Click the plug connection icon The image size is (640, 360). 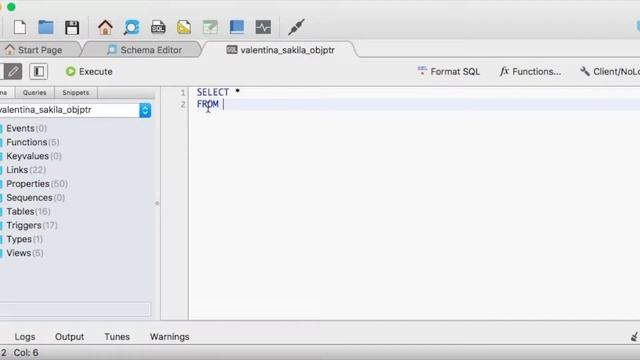[x=296, y=27]
